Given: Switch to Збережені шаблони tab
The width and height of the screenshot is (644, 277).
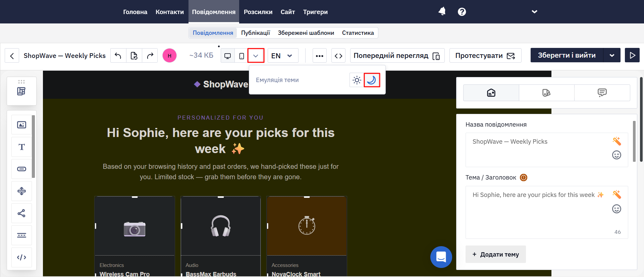Looking at the screenshot, I should click(306, 33).
